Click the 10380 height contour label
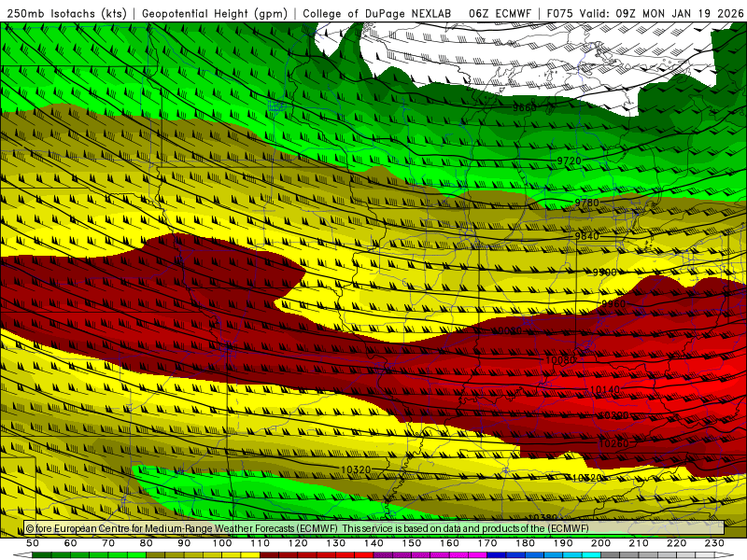 543,518
